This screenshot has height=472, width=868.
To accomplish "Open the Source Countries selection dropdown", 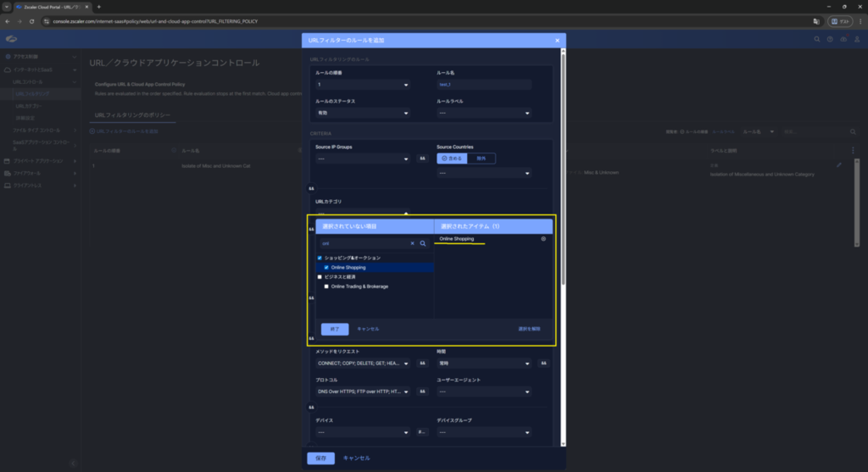I will click(x=484, y=173).
